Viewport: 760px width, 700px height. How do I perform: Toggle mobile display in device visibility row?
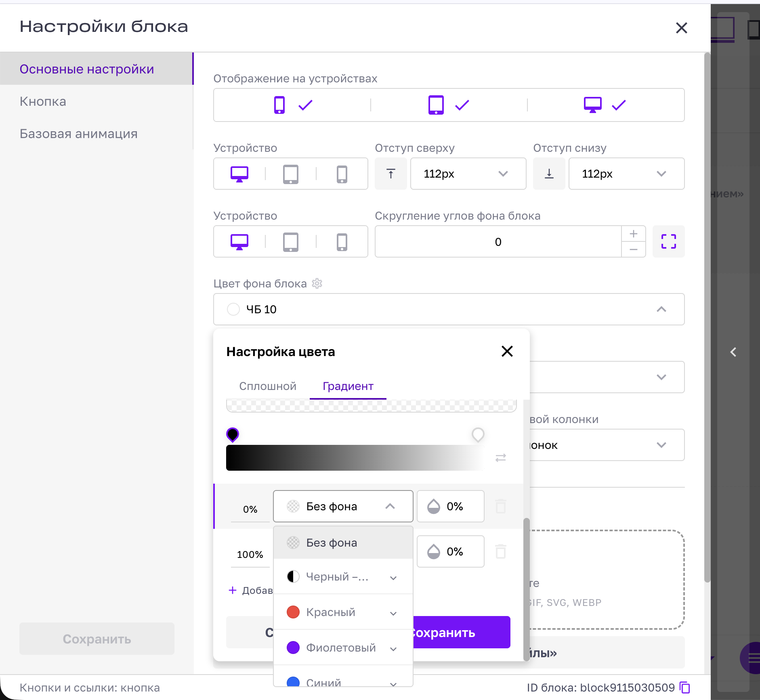pos(292,105)
